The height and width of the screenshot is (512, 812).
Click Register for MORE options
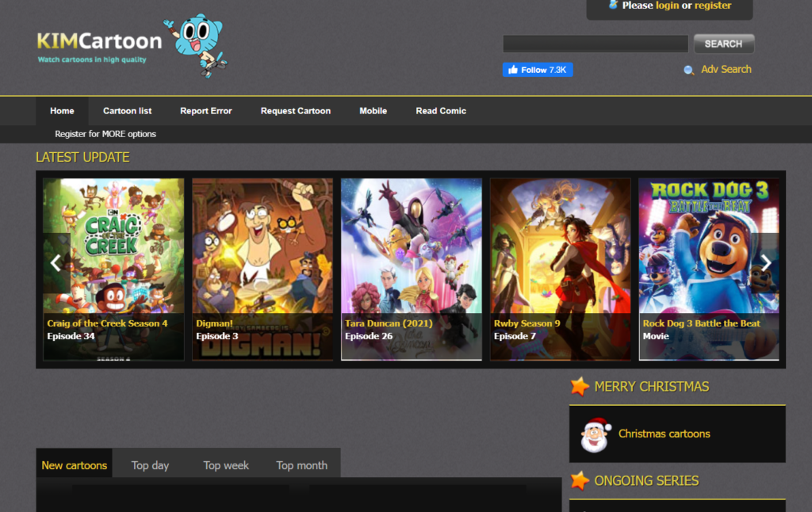[105, 134]
